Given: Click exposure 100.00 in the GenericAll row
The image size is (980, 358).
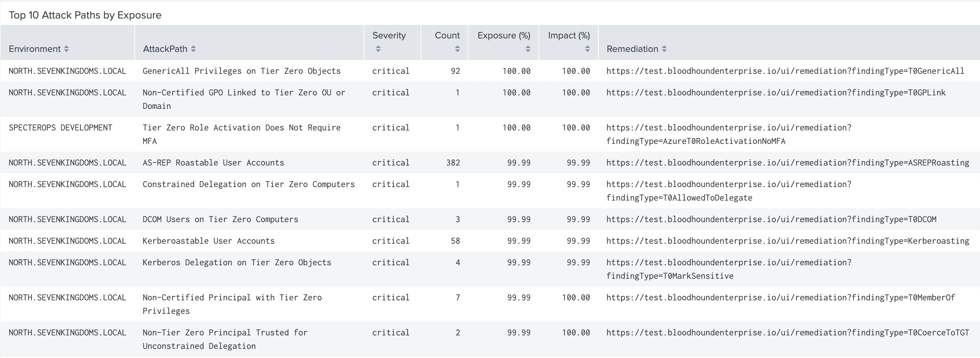Looking at the screenshot, I should (516, 71).
